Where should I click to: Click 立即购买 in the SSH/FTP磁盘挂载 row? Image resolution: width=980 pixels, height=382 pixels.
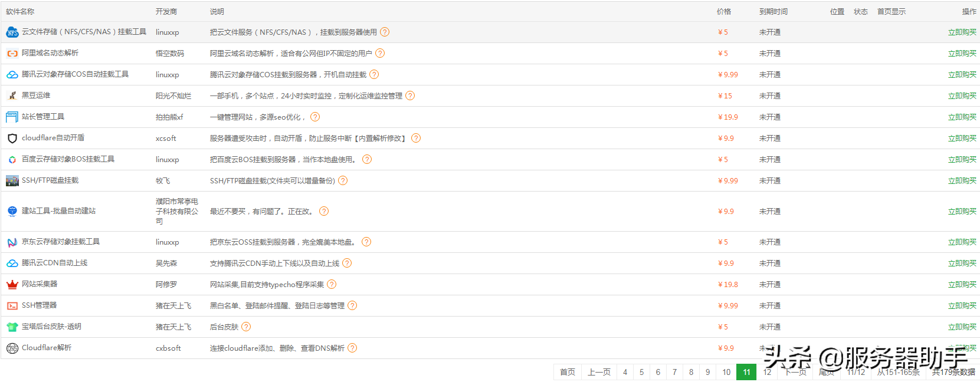(962, 181)
